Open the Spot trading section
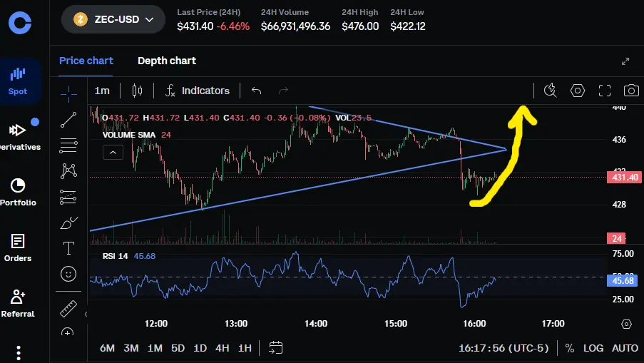The image size is (644, 363). point(18,81)
